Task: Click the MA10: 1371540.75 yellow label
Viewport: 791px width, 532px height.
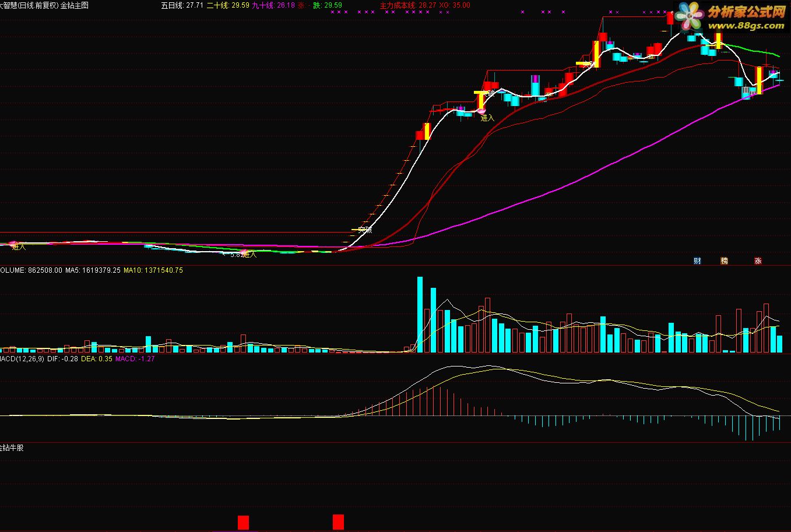Action: tap(153, 270)
